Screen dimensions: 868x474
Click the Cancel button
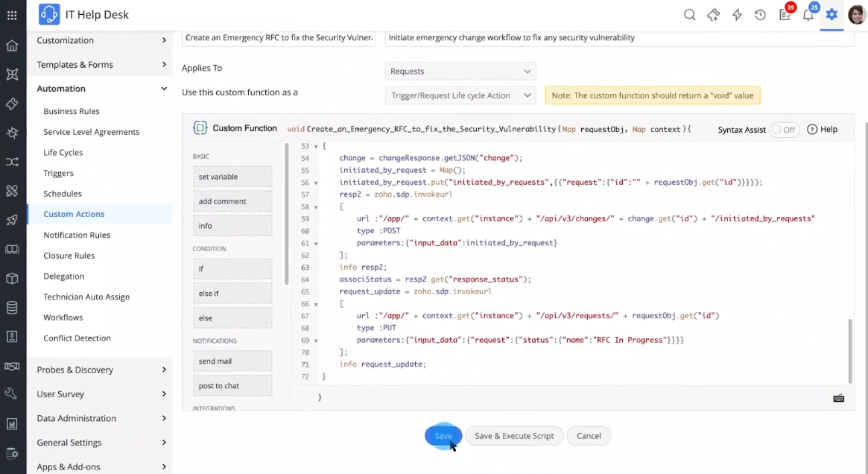click(589, 436)
